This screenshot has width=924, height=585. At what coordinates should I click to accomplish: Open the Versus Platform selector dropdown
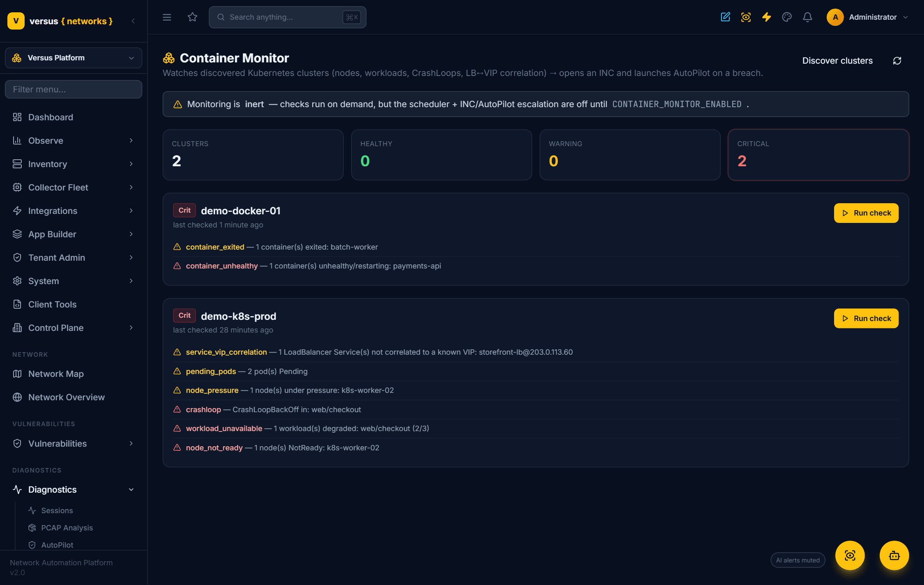tap(74, 58)
